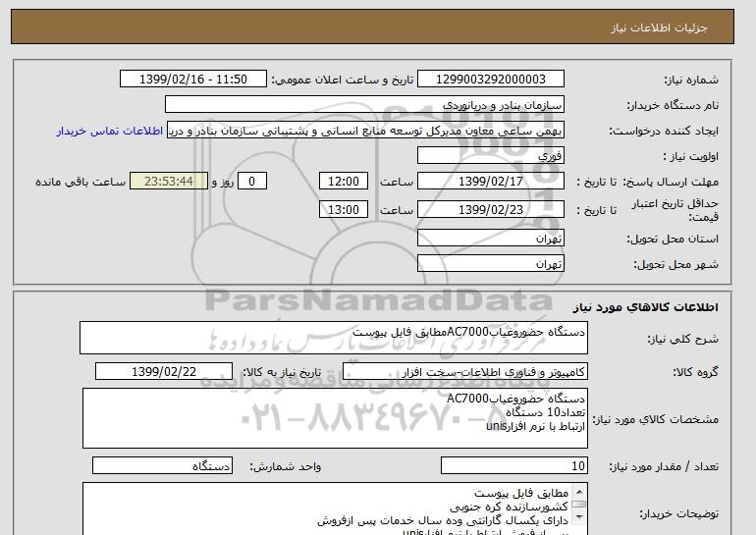Click the section title اطلاعات کالاهای مورد نیاز

[x=646, y=307]
